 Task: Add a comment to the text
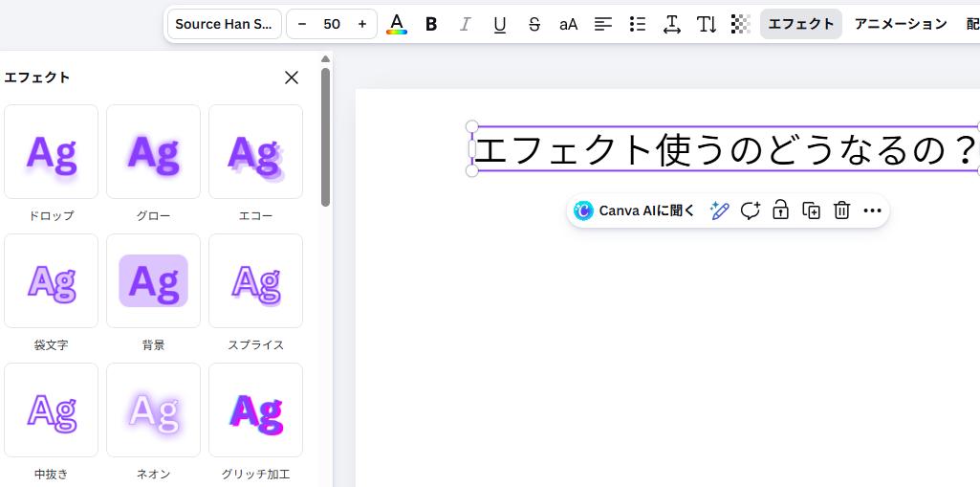coord(750,210)
